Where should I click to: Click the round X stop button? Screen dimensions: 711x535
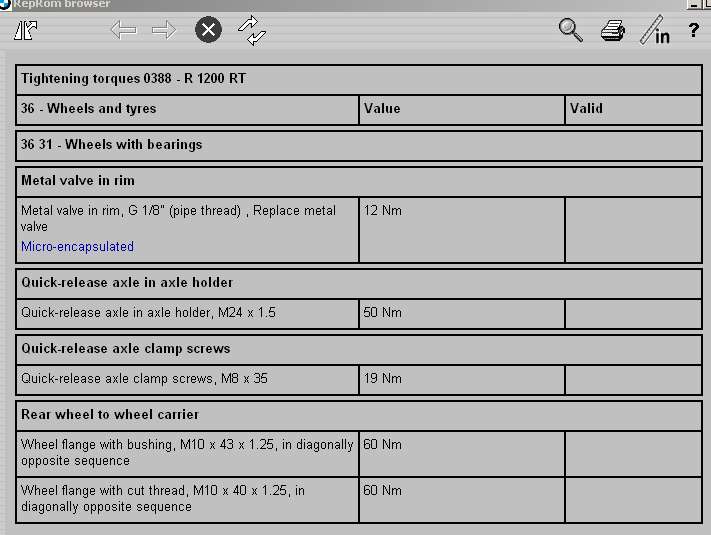coord(208,30)
